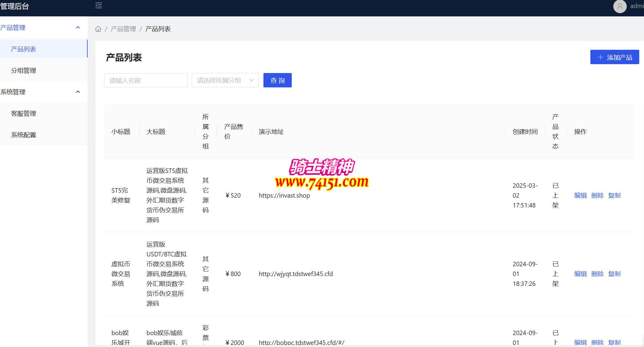This screenshot has width=644, height=347.
Task: Collapse the 产品管理 menu chevron
Action: (x=78, y=27)
